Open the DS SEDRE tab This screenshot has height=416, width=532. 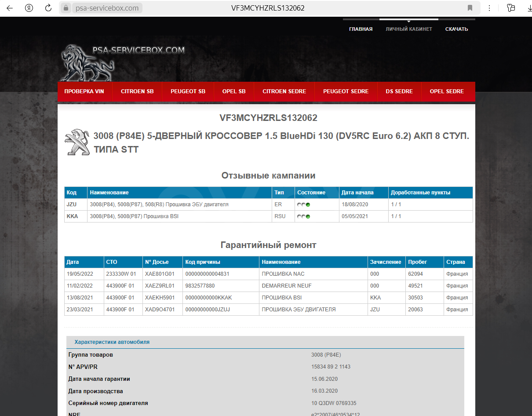pos(399,91)
